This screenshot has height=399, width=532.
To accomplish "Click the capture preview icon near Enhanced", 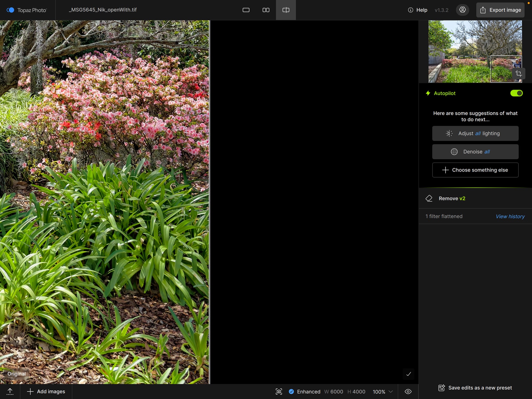I will tap(279, 392).
